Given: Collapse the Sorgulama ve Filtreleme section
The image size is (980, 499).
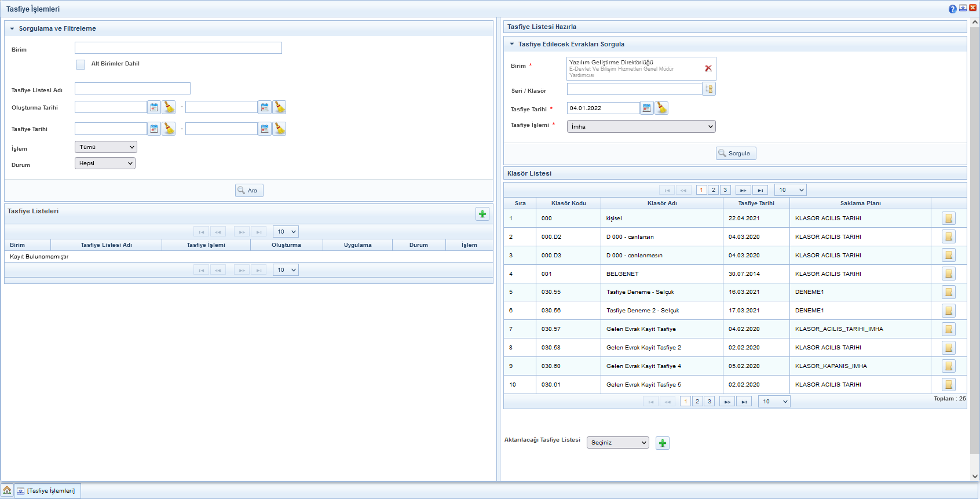Looking at the screenshot, I should (x=12, y=28).
